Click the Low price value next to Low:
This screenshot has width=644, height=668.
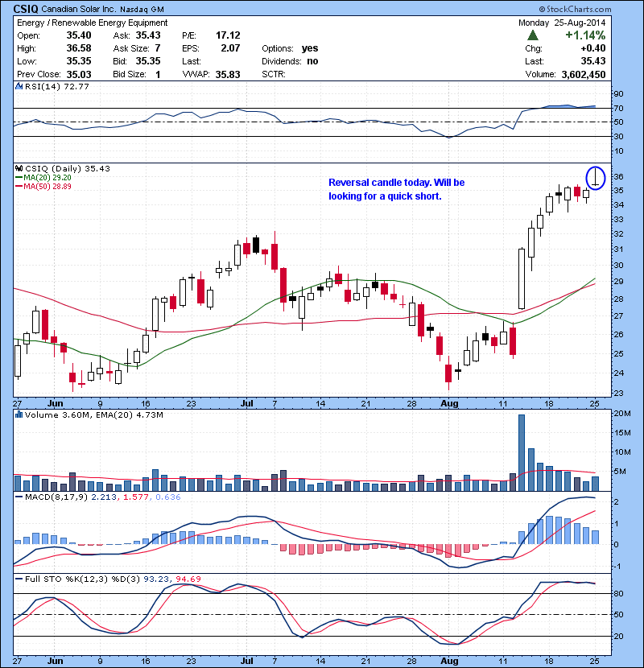[79, 61]
